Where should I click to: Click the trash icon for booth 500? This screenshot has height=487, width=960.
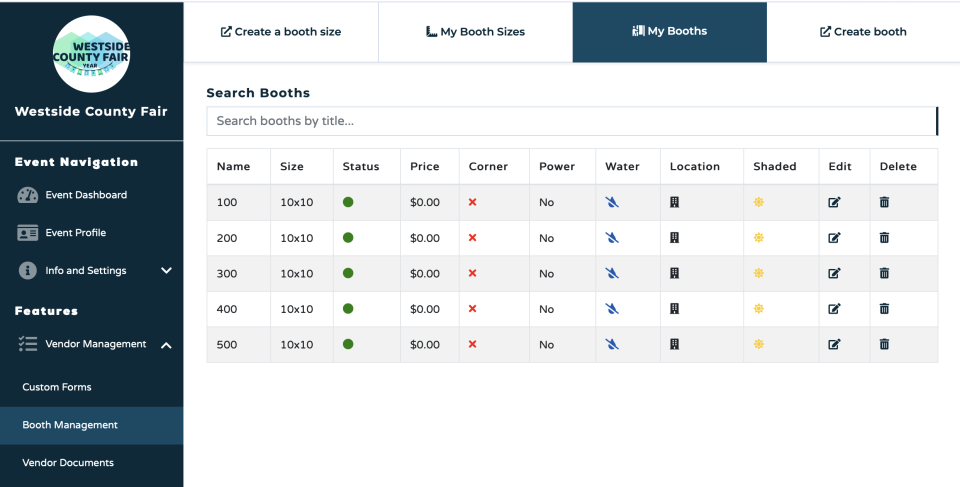click(884, 344)
